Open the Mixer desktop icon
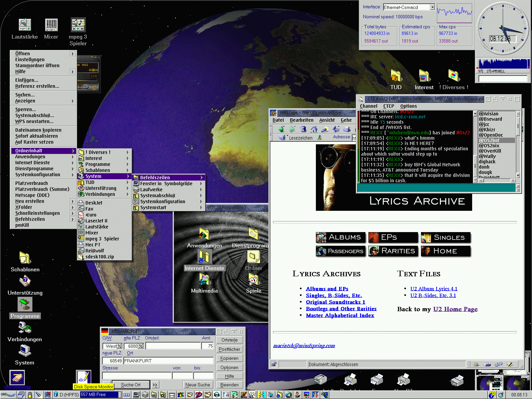Image resolution: width=532 pixels, height=399 pixels. click(x=51, y=25)
